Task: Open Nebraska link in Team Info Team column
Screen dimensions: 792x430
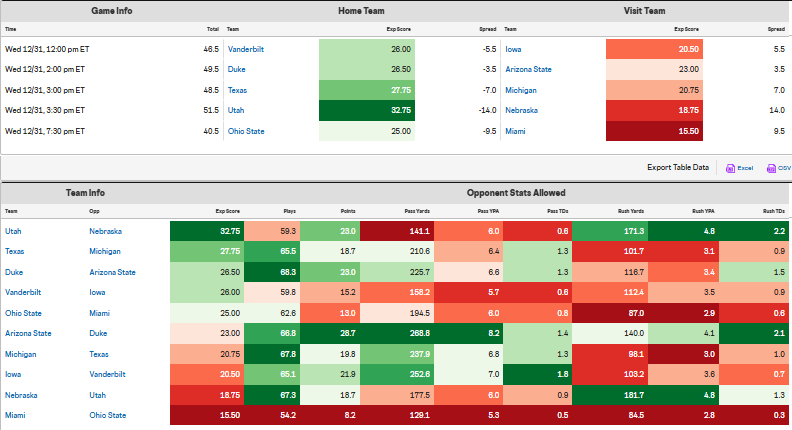Action: 21,395
